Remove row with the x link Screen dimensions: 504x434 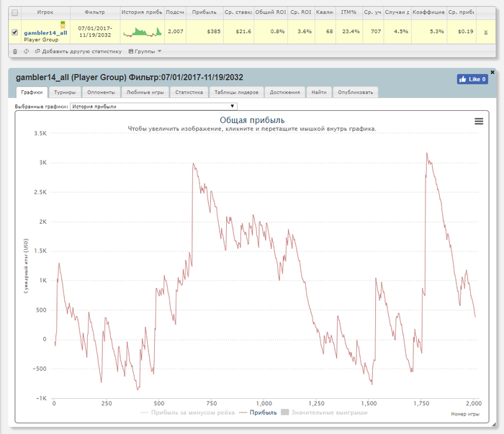coord(486,32)
